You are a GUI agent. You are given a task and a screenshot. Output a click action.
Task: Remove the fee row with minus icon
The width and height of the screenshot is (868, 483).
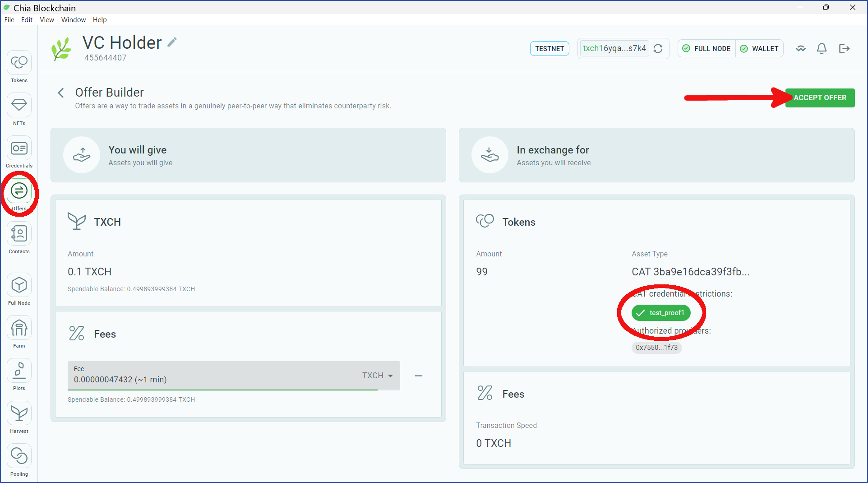419,376
